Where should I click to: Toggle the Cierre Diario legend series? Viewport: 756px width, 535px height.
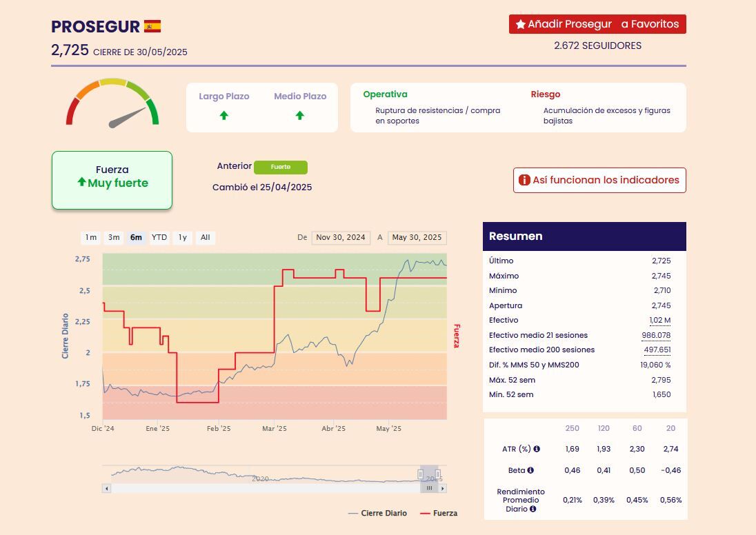pyautogui.click(x=377, y=514)
